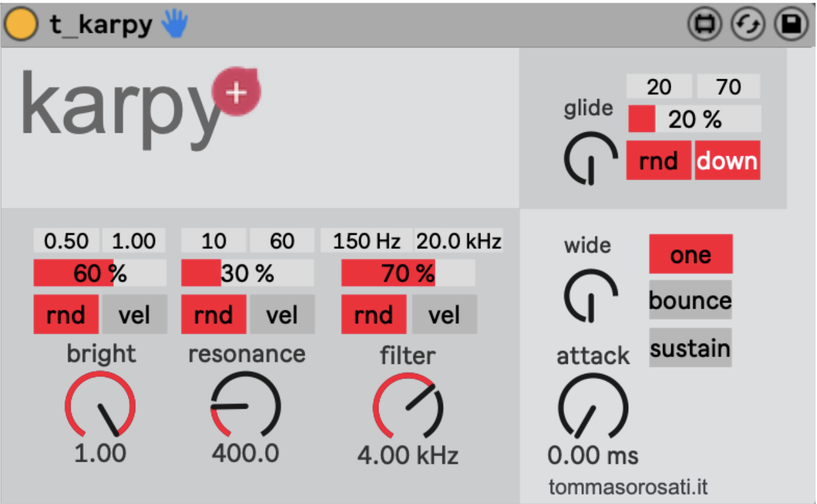Click the blue hand icon next to t_karpy
This screenshot has width=817, height=504.
pyautogui.click(x=175, y=25)
